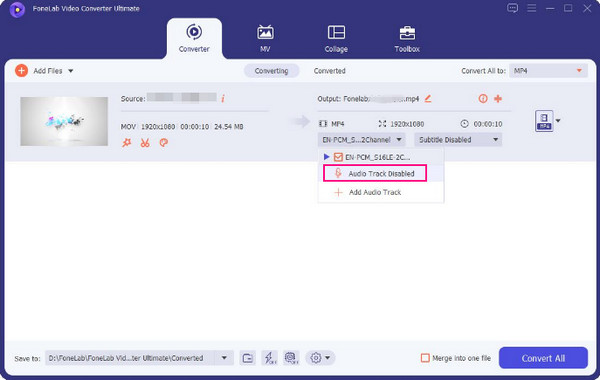Viewport: 600px width, 380px height.
Task: Switch to the MV tab
Action: pos(265,38)
